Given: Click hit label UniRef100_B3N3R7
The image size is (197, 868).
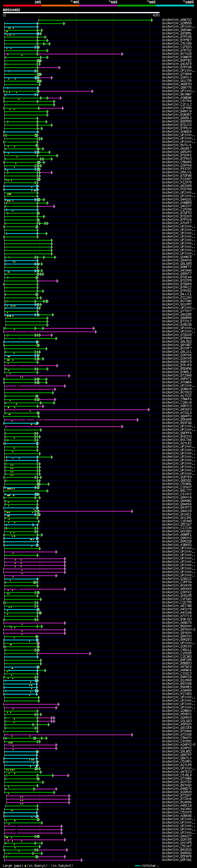Looking at the screenshot, I should click(177, 115).
